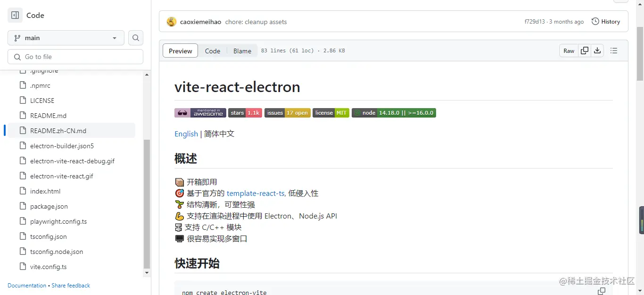Click the stars 1.1k badge
644x295 pixels.
click(245, 113)
